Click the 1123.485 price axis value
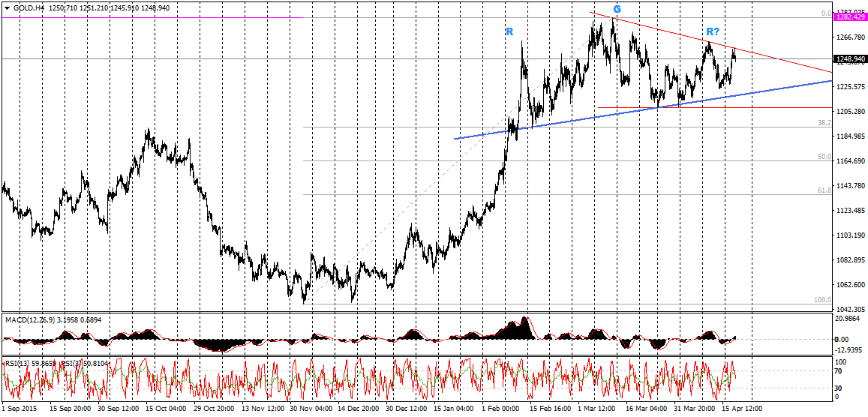This screenshot has height=417, width=868. tap(849, 211)
